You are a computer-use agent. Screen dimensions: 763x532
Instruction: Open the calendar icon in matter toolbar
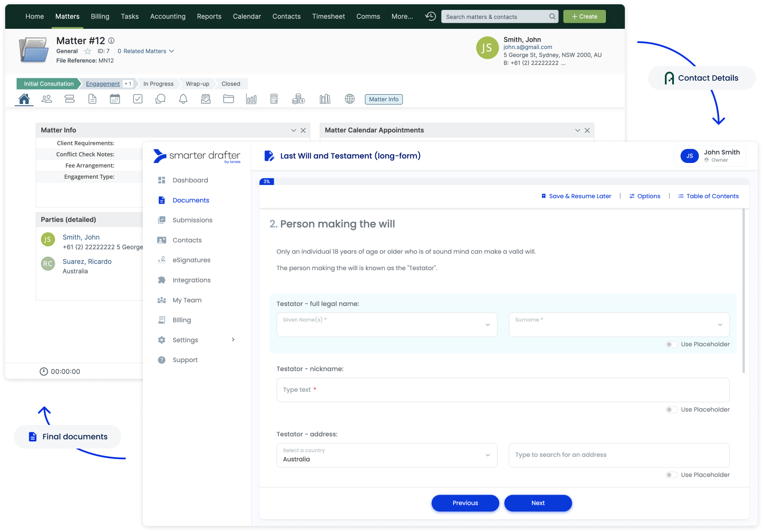pos(115,99)
